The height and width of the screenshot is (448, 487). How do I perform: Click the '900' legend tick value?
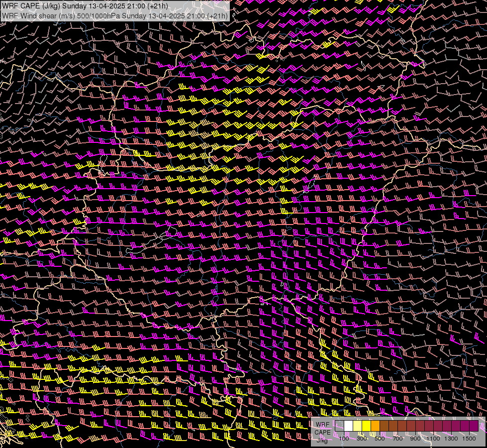click(x=415, y=439)
